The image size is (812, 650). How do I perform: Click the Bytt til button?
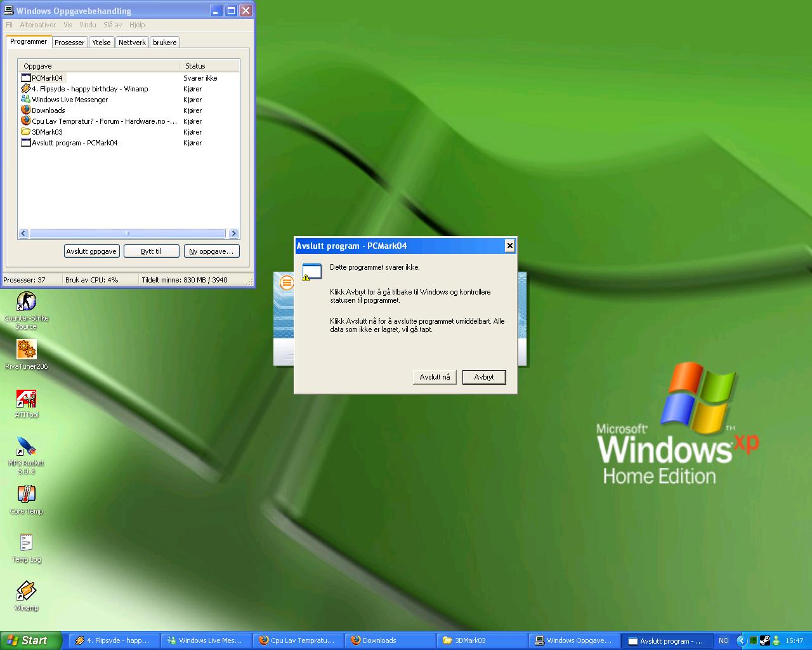151,251
